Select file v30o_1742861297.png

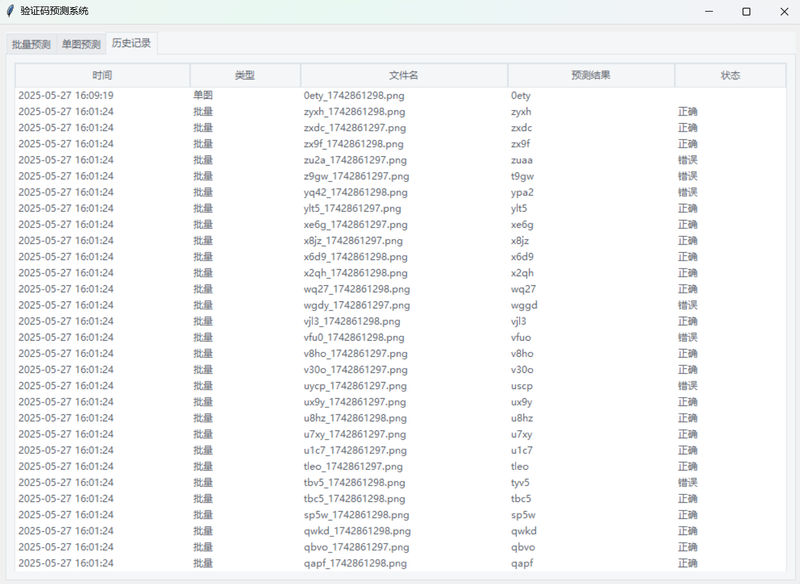[356, 370]
